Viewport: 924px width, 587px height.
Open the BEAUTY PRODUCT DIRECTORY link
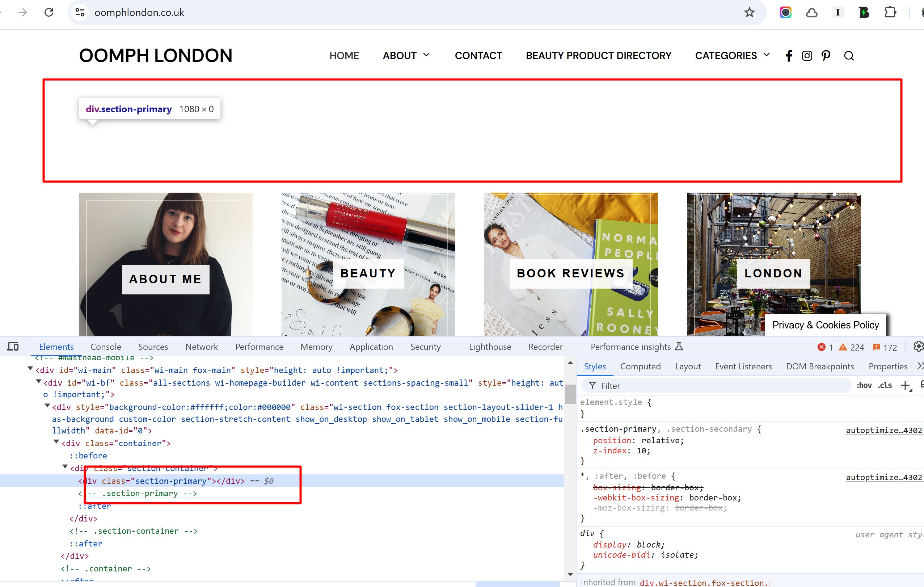(598, 56)
